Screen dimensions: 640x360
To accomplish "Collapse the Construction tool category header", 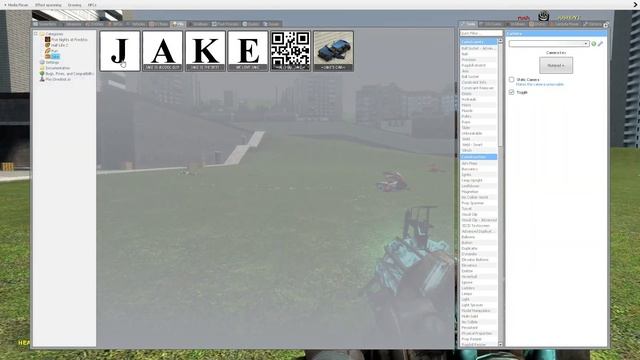I will (x=478, y=157).
